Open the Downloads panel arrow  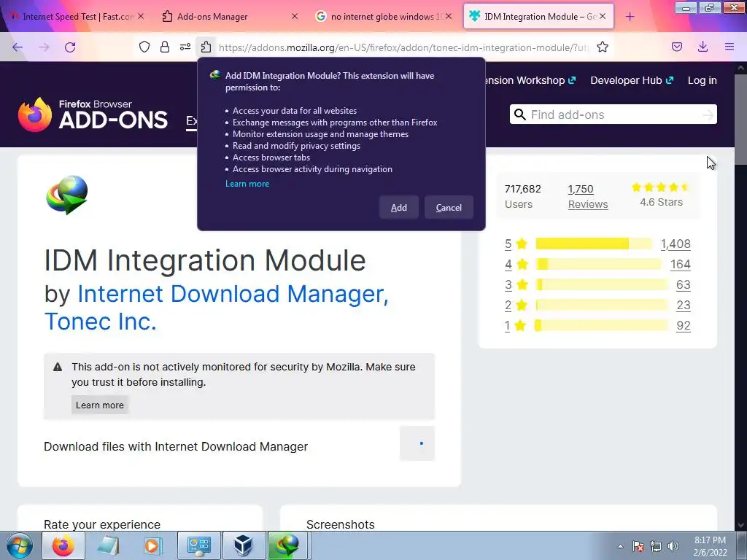coord(703,47)
